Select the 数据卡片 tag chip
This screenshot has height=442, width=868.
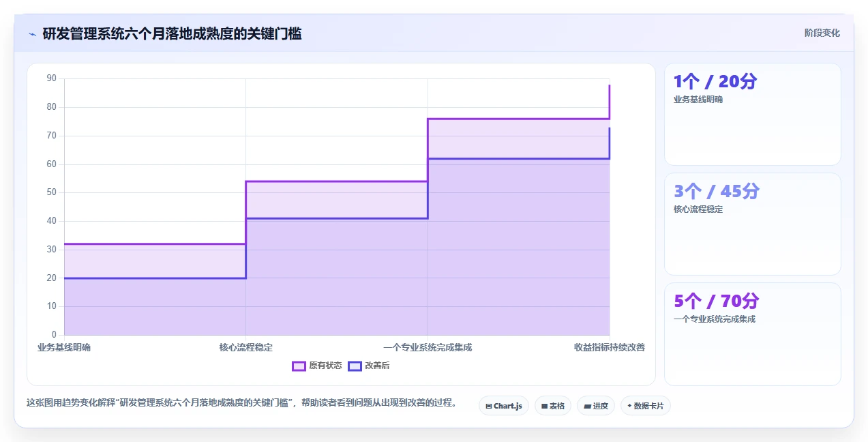tap(645, 406)
